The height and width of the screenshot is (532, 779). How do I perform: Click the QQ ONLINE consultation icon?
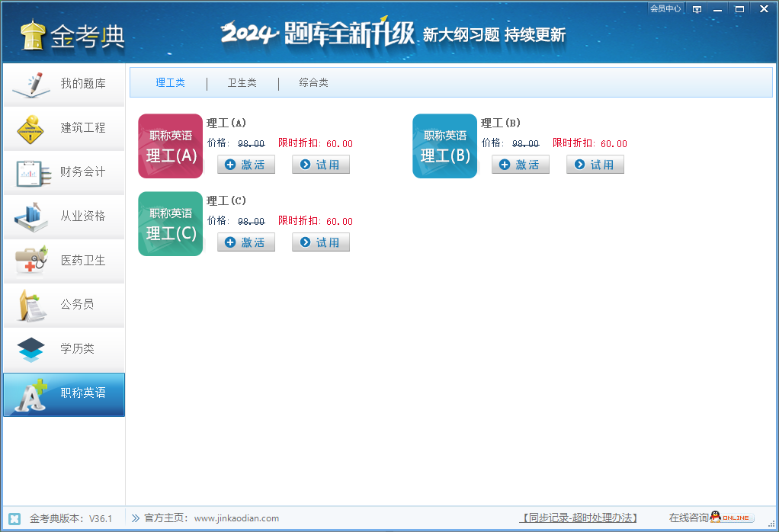[732, 517]
